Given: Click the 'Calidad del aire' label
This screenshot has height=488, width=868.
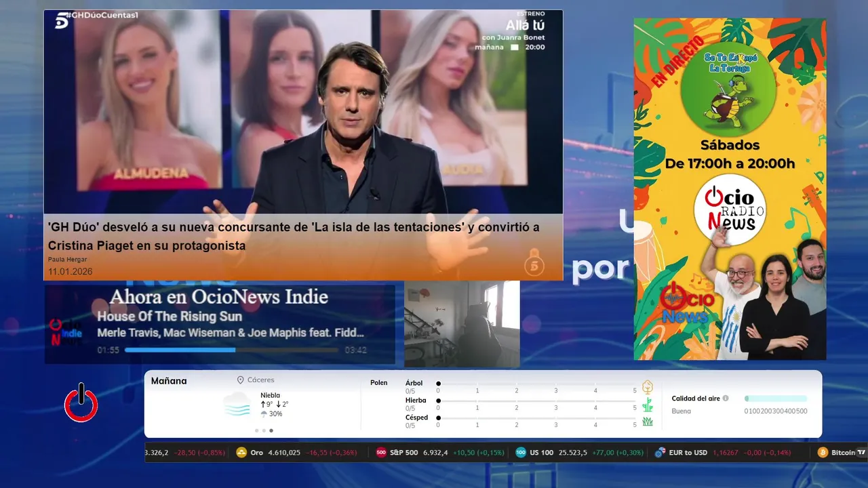Looking at the screenshot, I should point(696,399).
